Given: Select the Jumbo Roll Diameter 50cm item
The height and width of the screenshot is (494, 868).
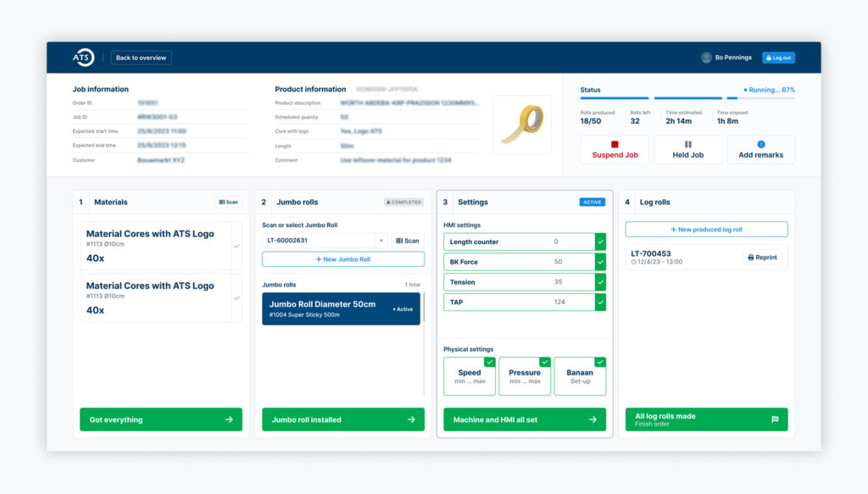Looking at the screenshot, I should (341, 308).
